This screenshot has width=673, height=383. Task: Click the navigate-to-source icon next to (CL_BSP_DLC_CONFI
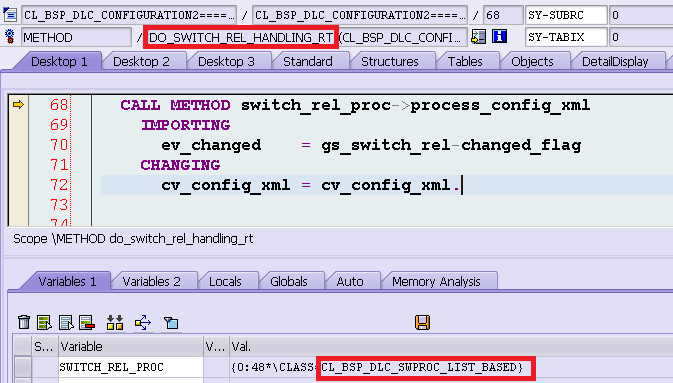tap(479, 36)
